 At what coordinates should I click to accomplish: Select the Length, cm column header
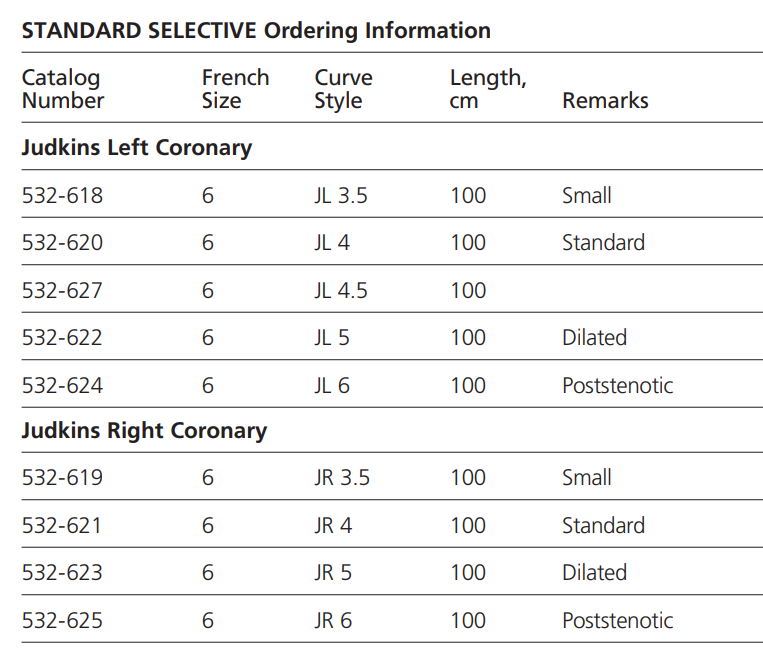(488, 89)
